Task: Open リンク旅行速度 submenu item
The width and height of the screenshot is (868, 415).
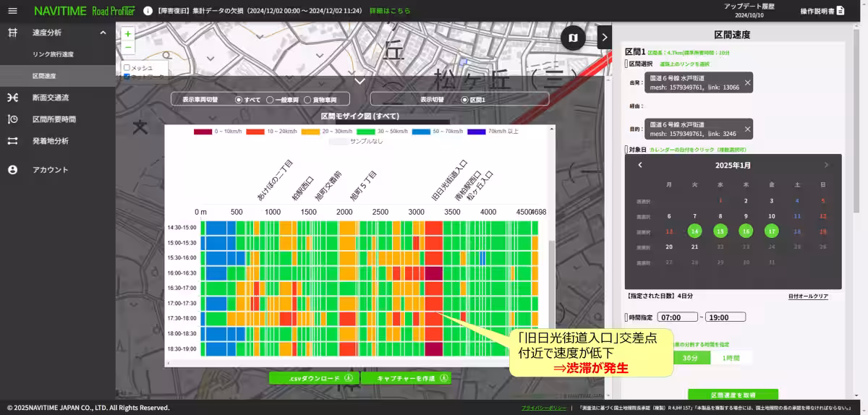Action: pyautogui.click(x=53, y=54)
